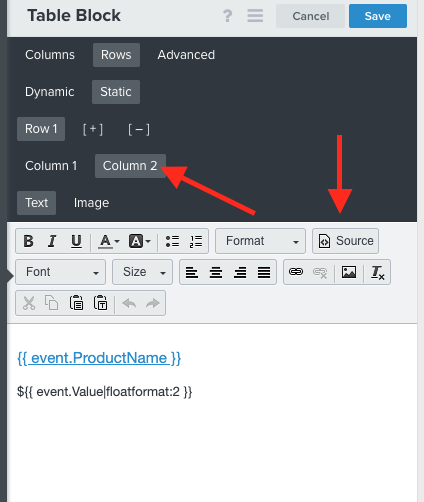
Task: Paste as plain text icon
Action: (x=100, y=303)
